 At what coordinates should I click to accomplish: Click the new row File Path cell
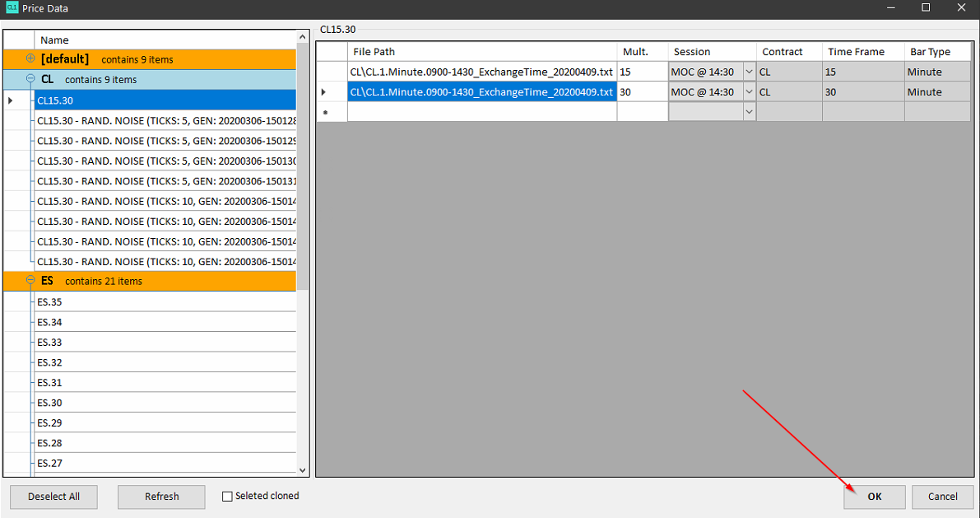(x=481, y=112)
